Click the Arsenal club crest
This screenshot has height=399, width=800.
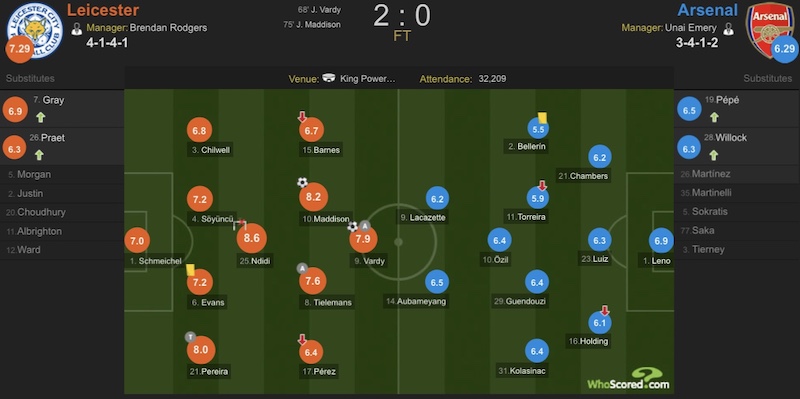[769, 27]
